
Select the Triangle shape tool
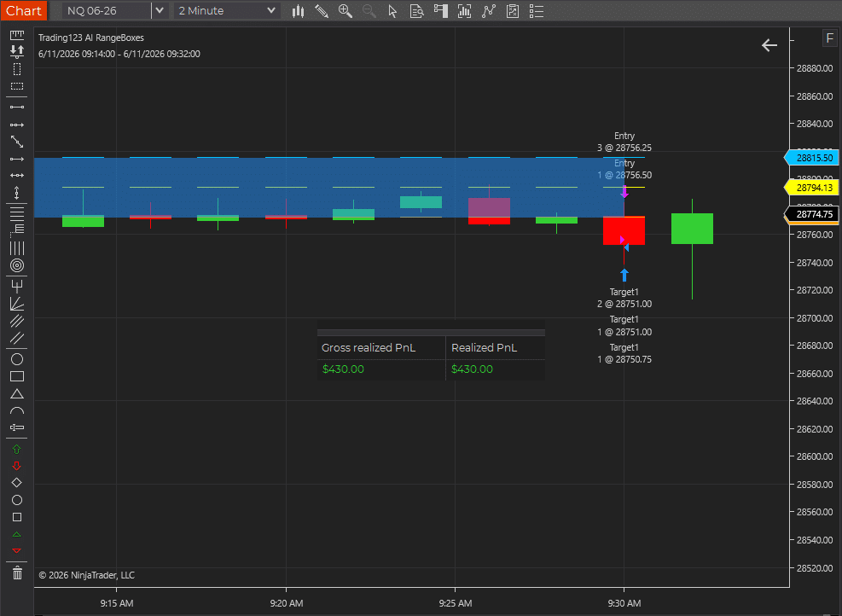pos(17,393)
